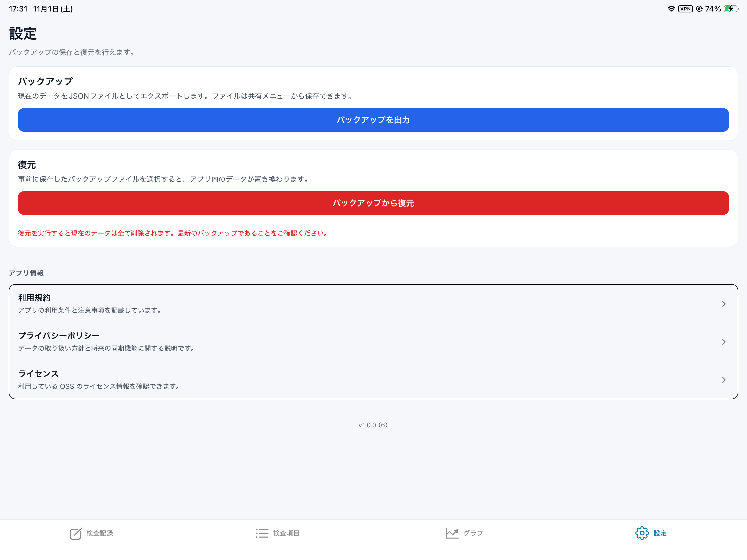Click the バックアップから復元 button
Viewport: 747px width, 560px height.
[x=373, y=203]
